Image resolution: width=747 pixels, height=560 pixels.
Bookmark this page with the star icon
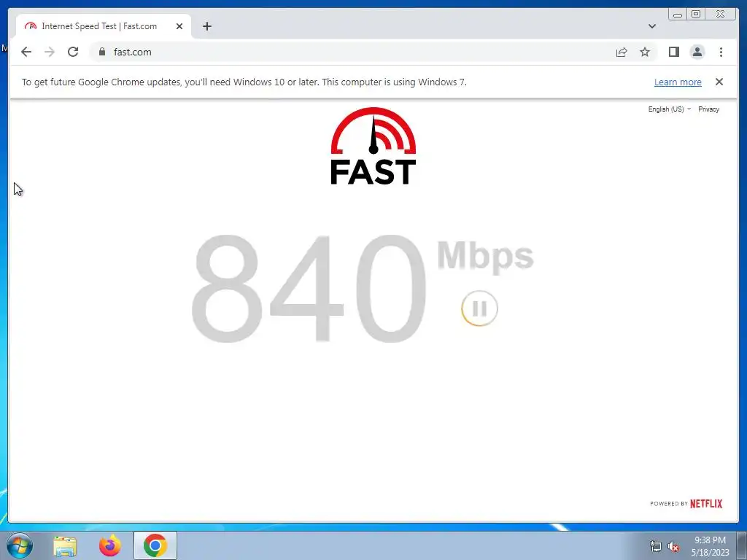(645, 52)
